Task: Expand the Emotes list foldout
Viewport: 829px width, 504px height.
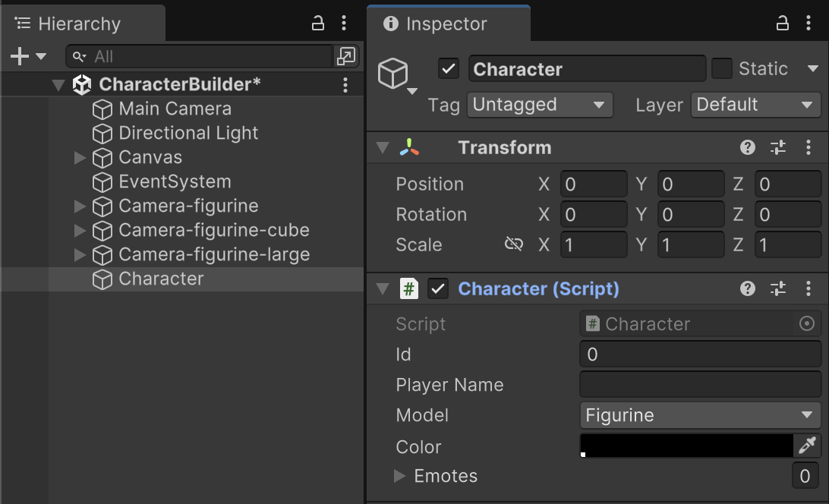Action: click(400, 477)
